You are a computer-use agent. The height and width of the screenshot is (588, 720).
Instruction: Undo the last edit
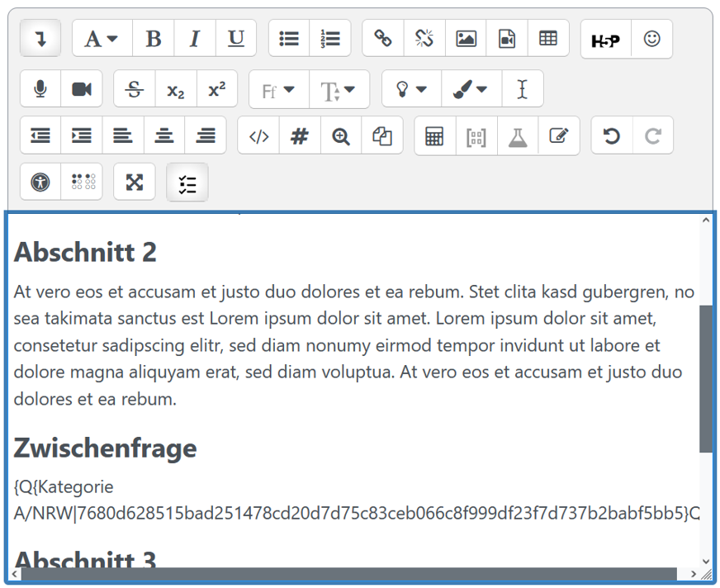point(612,137)
